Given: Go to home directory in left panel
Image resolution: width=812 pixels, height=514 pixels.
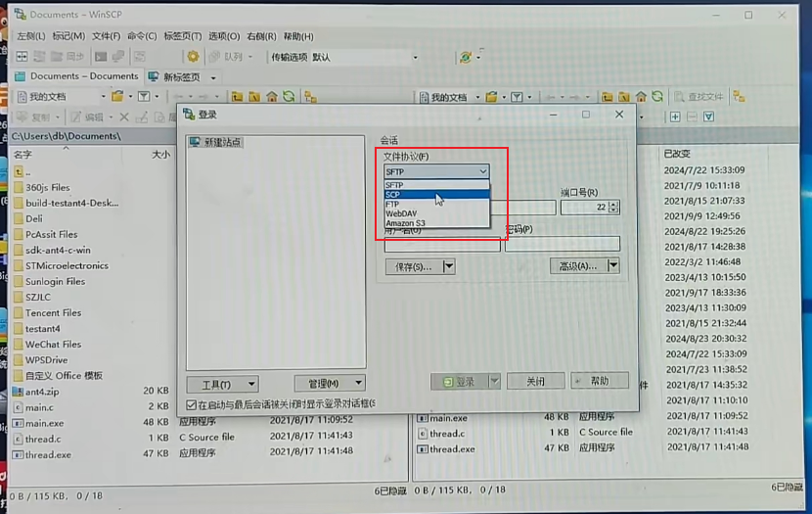Looking at the screenshot, I should point(272,96).
